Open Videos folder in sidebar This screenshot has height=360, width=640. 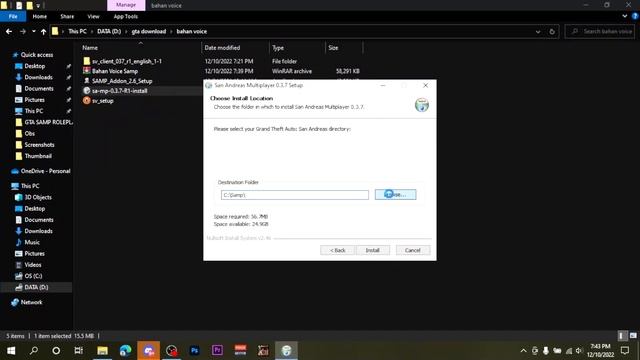coord(32,264)
